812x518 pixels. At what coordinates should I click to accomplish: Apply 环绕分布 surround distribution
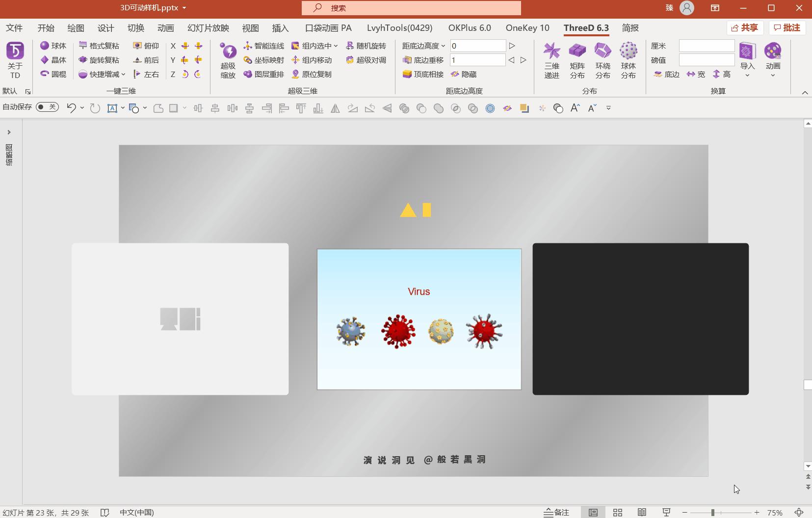point(603,60)
